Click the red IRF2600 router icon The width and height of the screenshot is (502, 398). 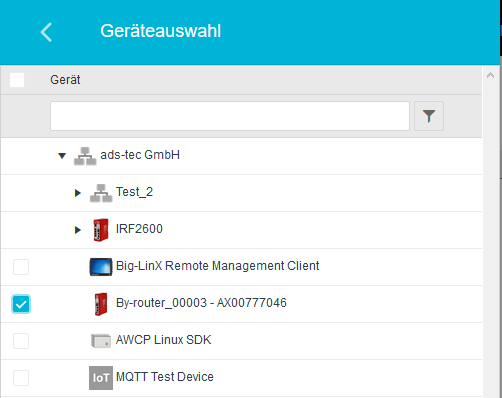point(101,230)
